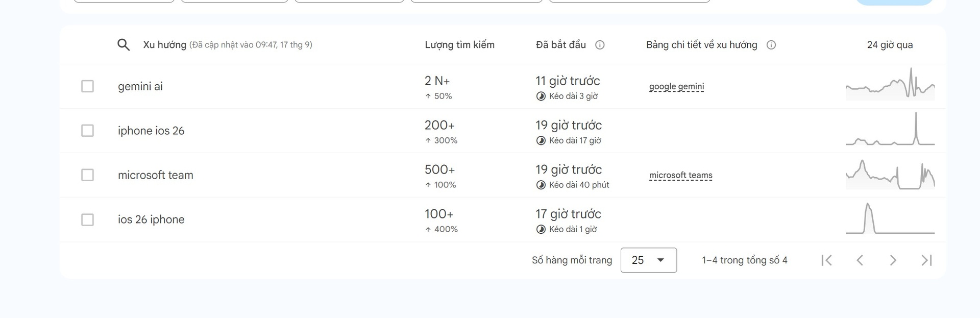Sort by Đã bắt đầu column
Viewport: 980px width, 318px height.
[x=560, y=45]
